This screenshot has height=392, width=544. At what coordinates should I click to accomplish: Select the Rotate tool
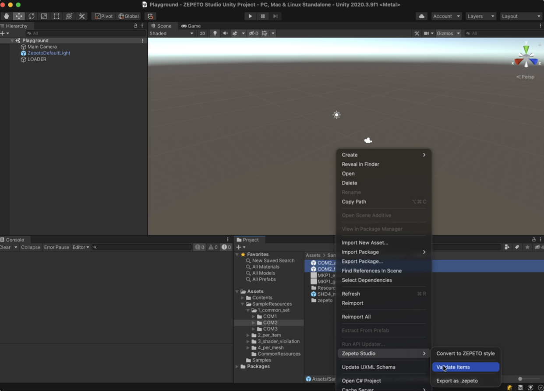[x=32, y=16]
